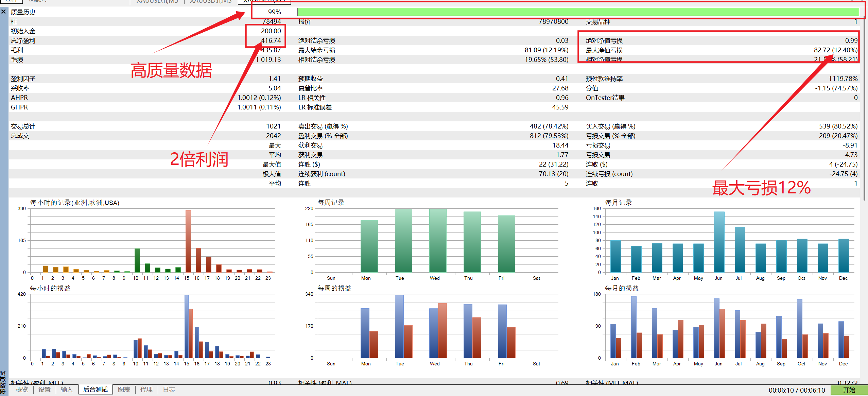Open the 日志 tab
The width and height of the screenshot is (868, 396).
[x=169, y=390]
